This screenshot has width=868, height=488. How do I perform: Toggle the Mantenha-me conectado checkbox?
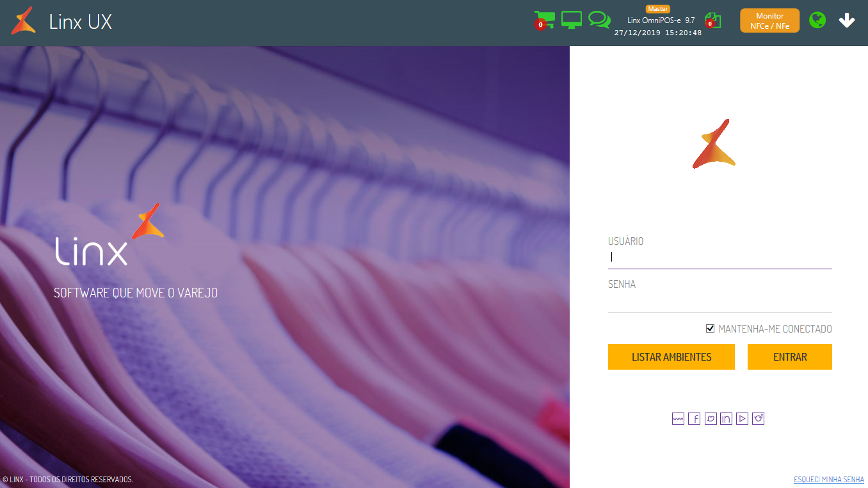pos(710,329)
